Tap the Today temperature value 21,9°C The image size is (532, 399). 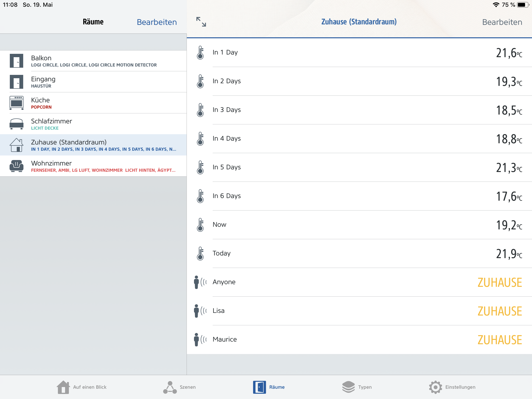pyautogui.click(x=509, y=254)
